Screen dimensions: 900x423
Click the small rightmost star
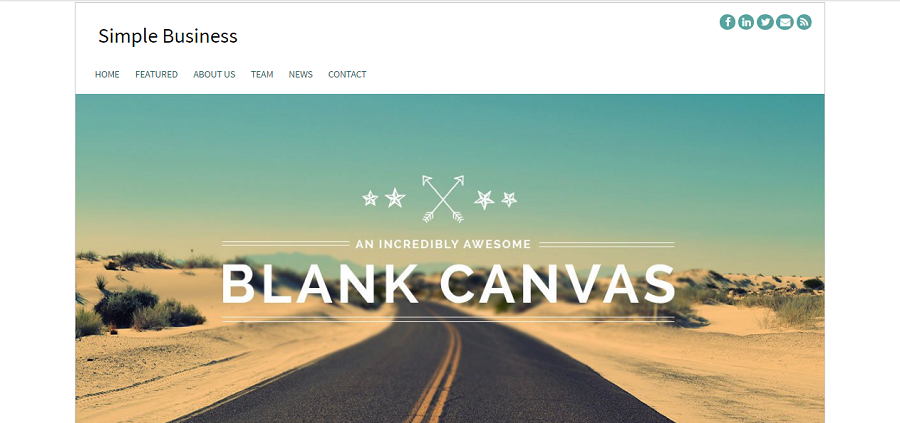509,199
